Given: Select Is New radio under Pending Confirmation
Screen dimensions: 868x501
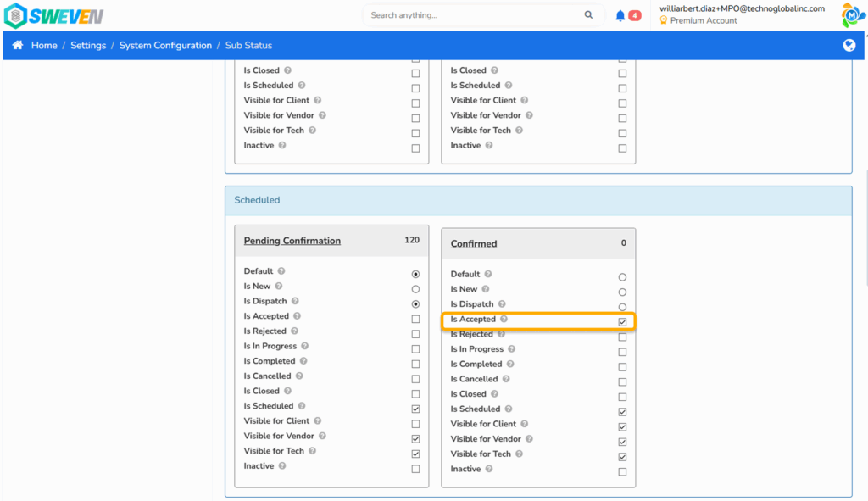Looking at the screenshot, I should (415, 289).
